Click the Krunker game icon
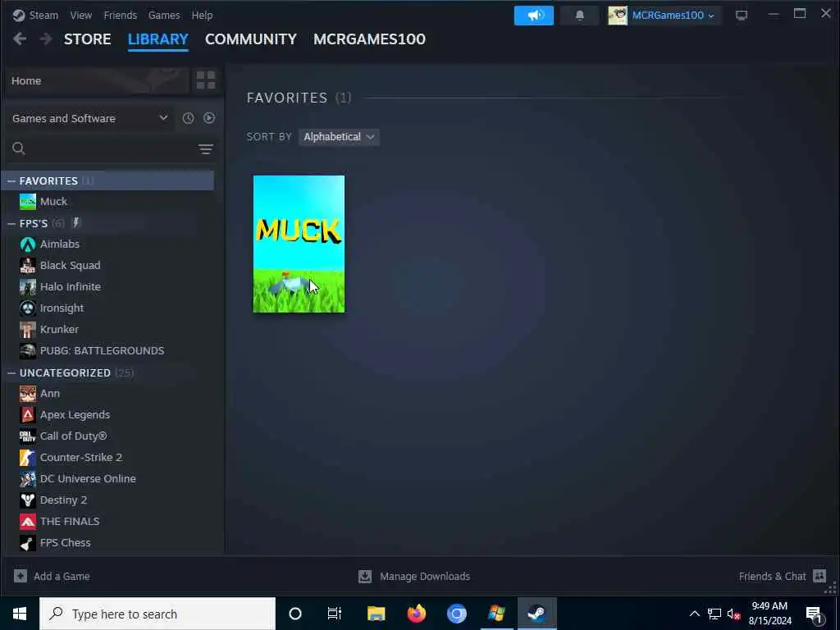Viewport: 840px width, 630px height. click(28, 330)
